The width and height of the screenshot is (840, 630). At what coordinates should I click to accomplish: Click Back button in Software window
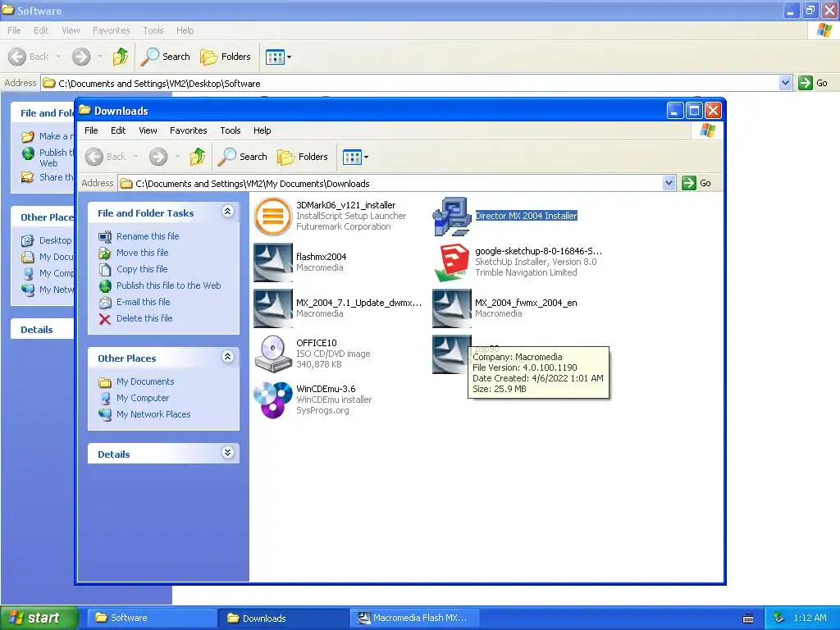tap(29, 57)
